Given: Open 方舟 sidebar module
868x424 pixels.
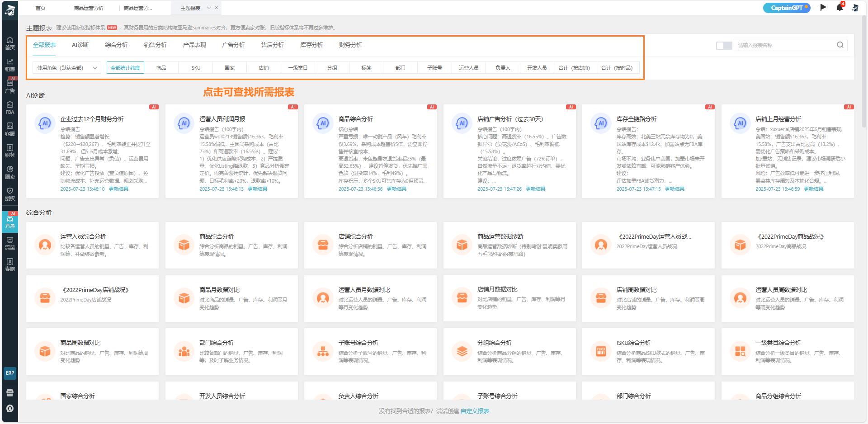Looking at the screenshot, I should click(10, 221).
